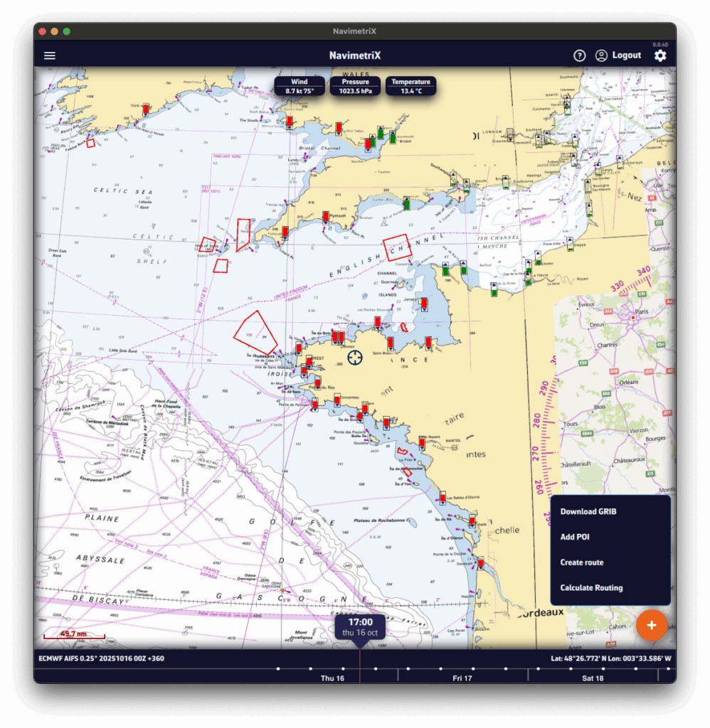The width and height of the screenshot is (710, 728).
Task: Choose Download GRIB from the popup menu
Action: [x=588, y=512]
